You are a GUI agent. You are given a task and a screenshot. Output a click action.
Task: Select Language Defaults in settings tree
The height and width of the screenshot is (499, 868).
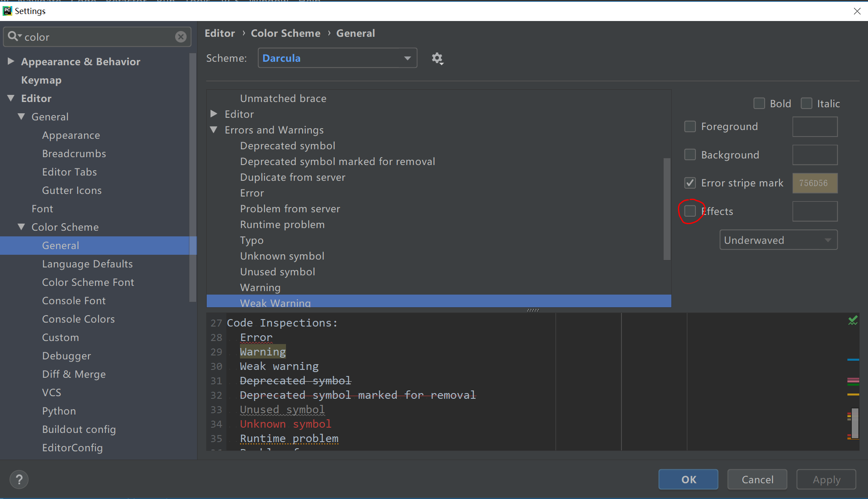point(87,264)
